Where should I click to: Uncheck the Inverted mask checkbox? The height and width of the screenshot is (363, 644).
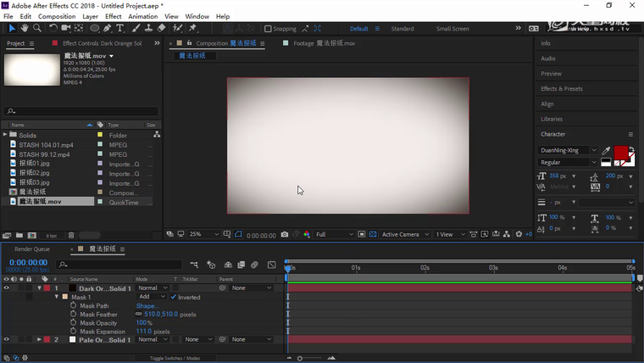(174, 297)
